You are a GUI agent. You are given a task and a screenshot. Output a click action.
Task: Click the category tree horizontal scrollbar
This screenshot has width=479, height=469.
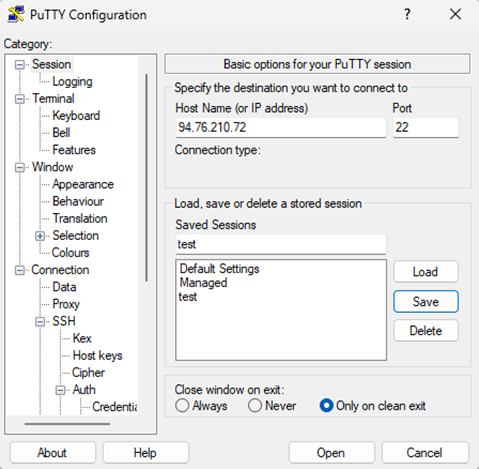coord(67,424)
